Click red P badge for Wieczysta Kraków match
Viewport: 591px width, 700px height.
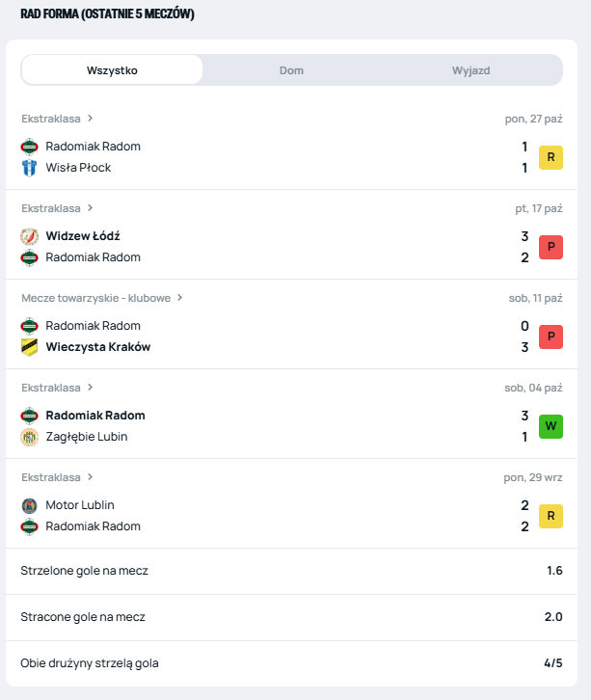tap(551, 337)
